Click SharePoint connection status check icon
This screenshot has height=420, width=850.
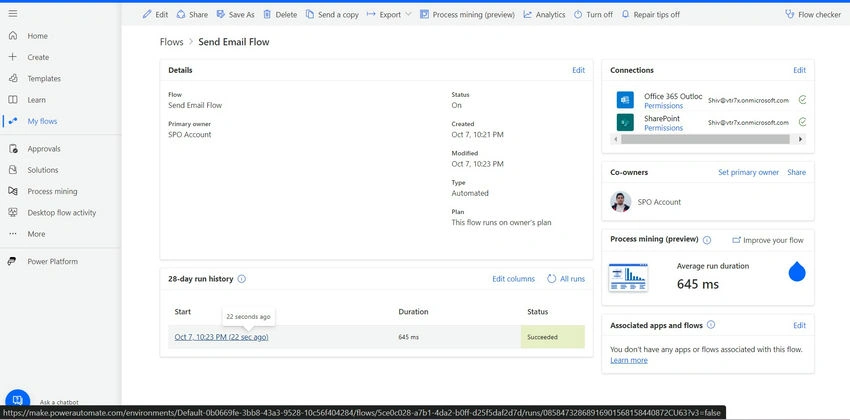tap(802, 122)
